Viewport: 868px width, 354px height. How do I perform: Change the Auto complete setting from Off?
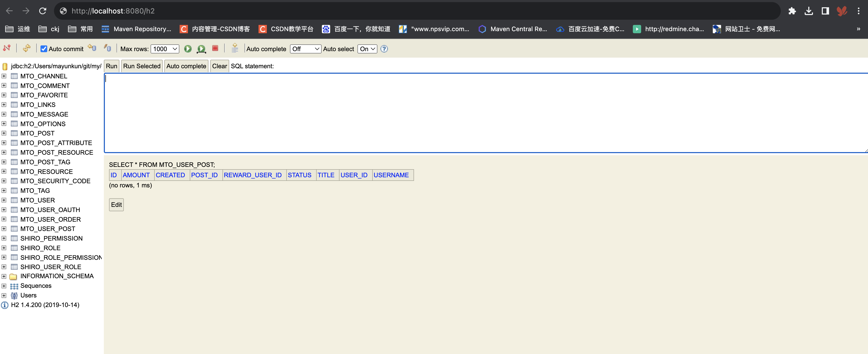305,49
